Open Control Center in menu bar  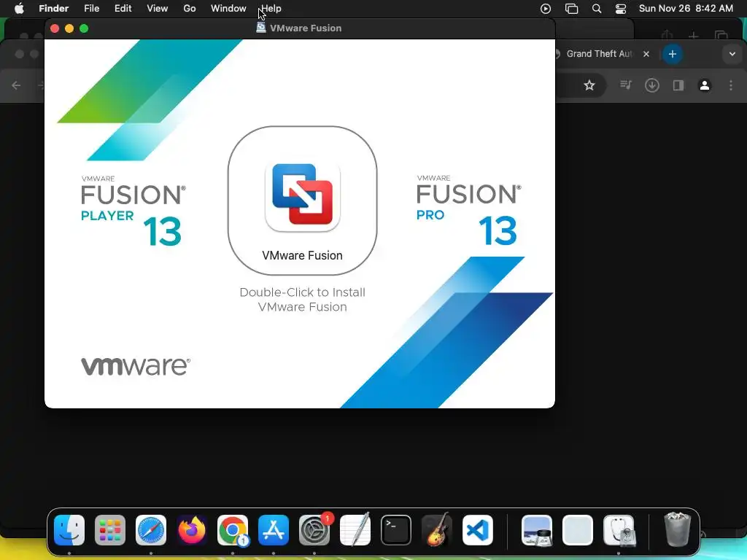click(x=621, y=9)
